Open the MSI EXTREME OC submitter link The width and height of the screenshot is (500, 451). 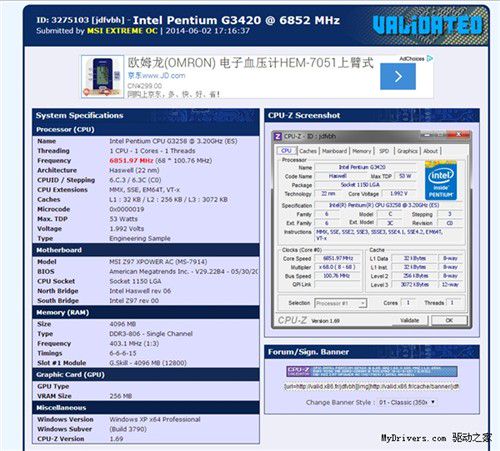click(122, 31)
